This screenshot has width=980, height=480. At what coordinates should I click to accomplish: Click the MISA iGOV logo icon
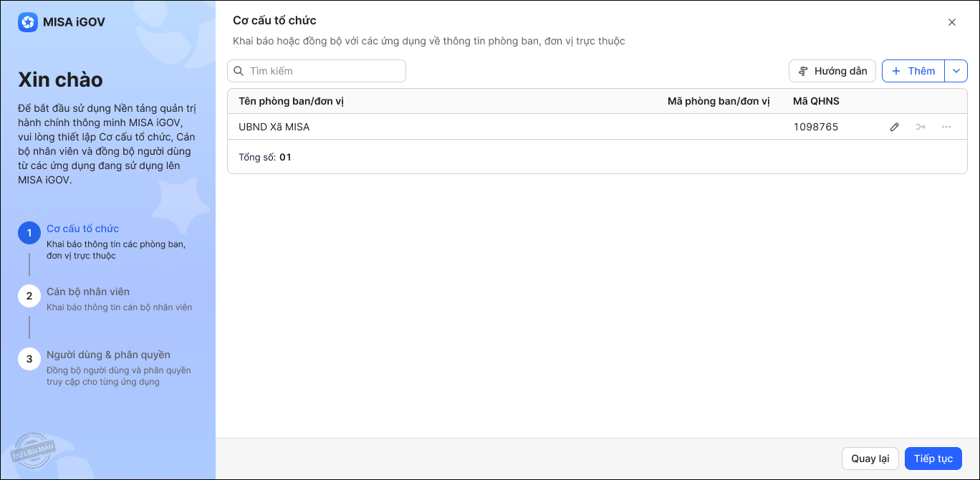pos(28,22)
